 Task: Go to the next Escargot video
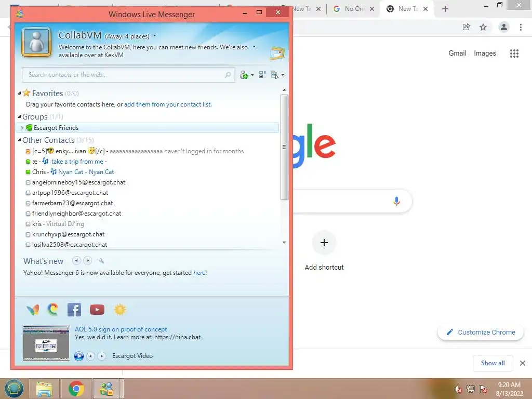102,356
